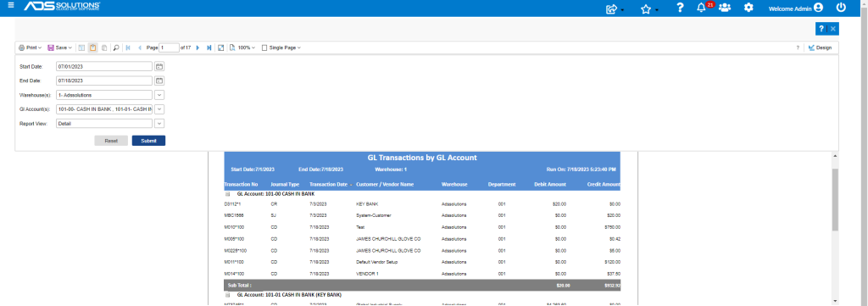Click transaction number MBC1566

(x=233, y=216)
